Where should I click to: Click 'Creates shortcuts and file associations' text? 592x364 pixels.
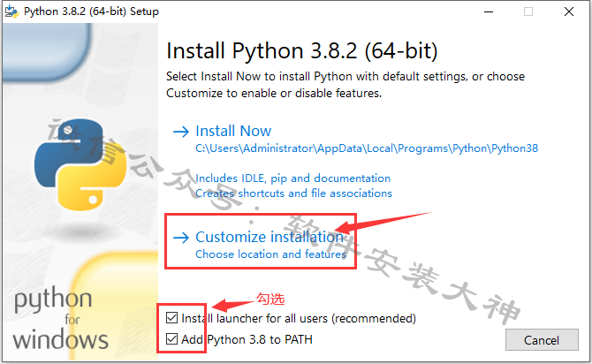coord(293,193)
